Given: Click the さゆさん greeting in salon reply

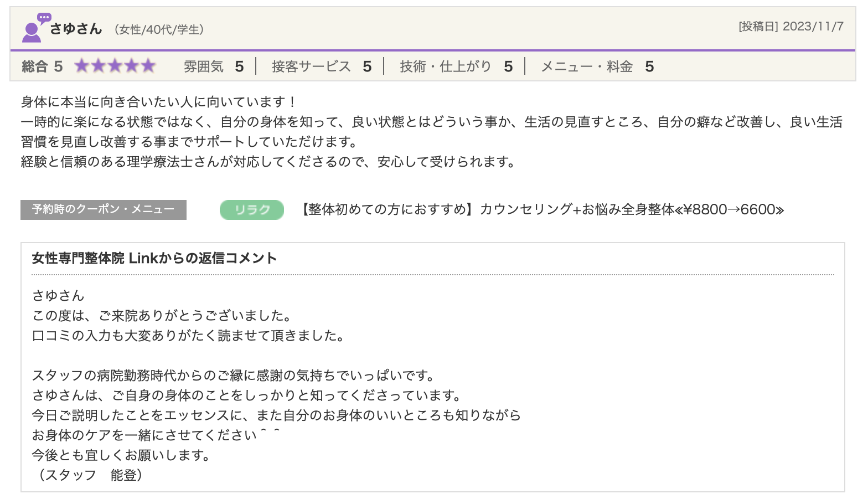Looking at the screenshot, I should pyautogui.click(x=58, y=296).
